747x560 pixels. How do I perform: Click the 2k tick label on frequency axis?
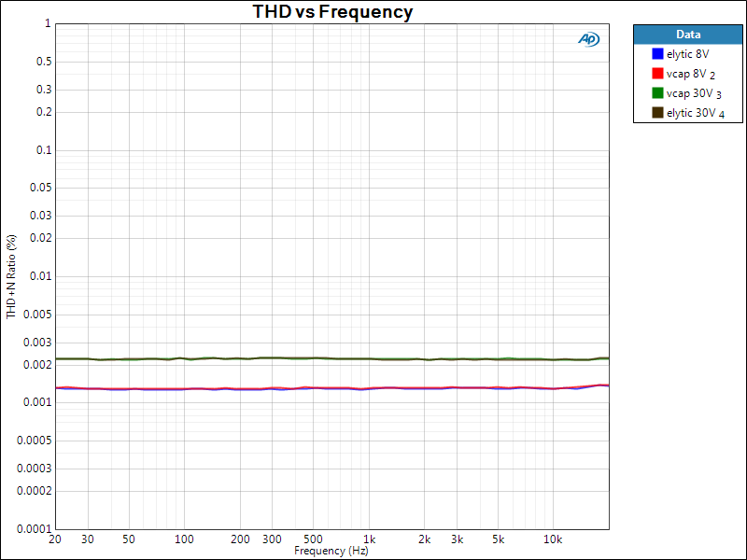(x=425, y=539)
